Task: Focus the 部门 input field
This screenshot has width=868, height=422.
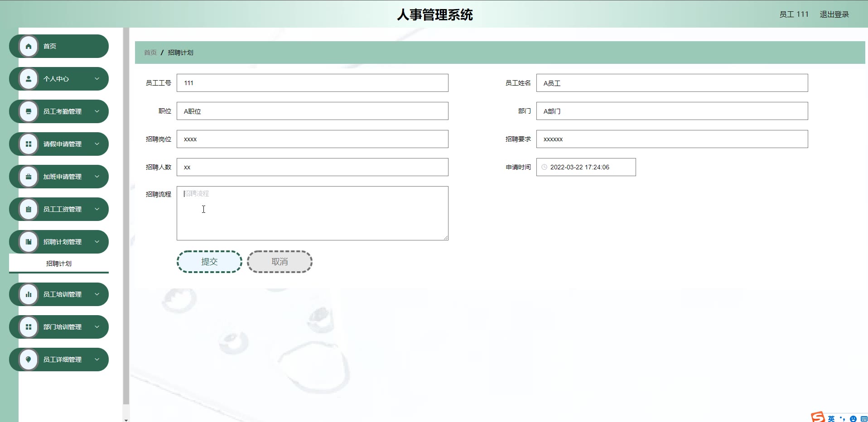Action: click(672, 111)
